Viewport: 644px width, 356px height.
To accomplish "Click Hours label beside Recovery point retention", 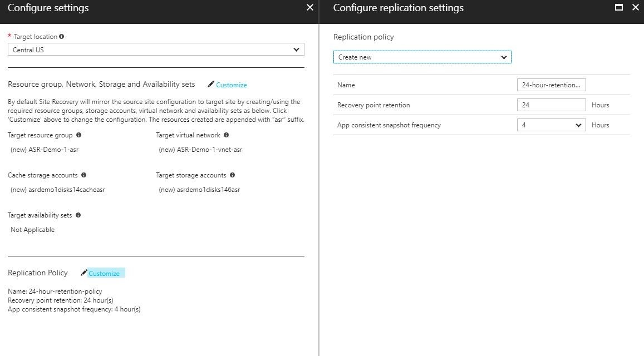I will [x=601, y=105].
